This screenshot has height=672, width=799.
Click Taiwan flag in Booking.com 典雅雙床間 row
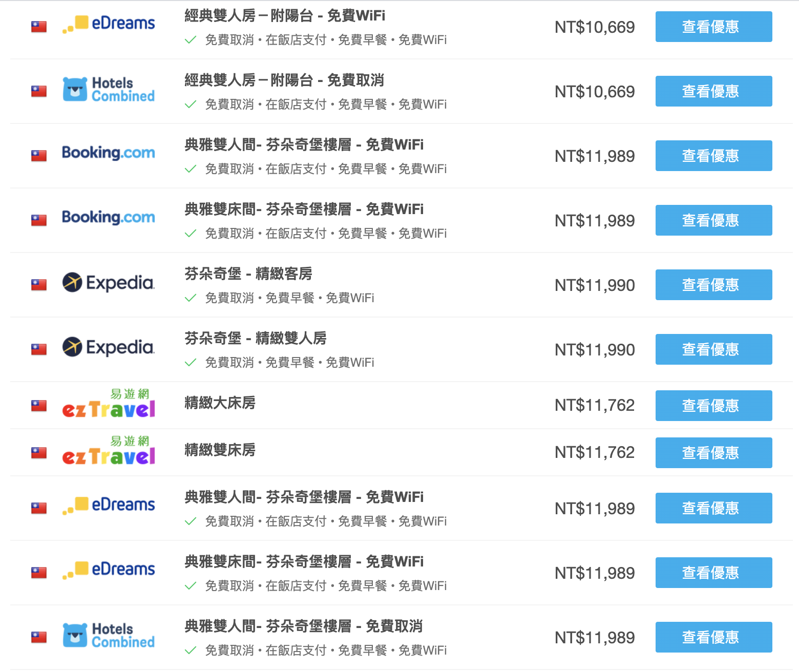pyautogui.click(x=39, y=220)
